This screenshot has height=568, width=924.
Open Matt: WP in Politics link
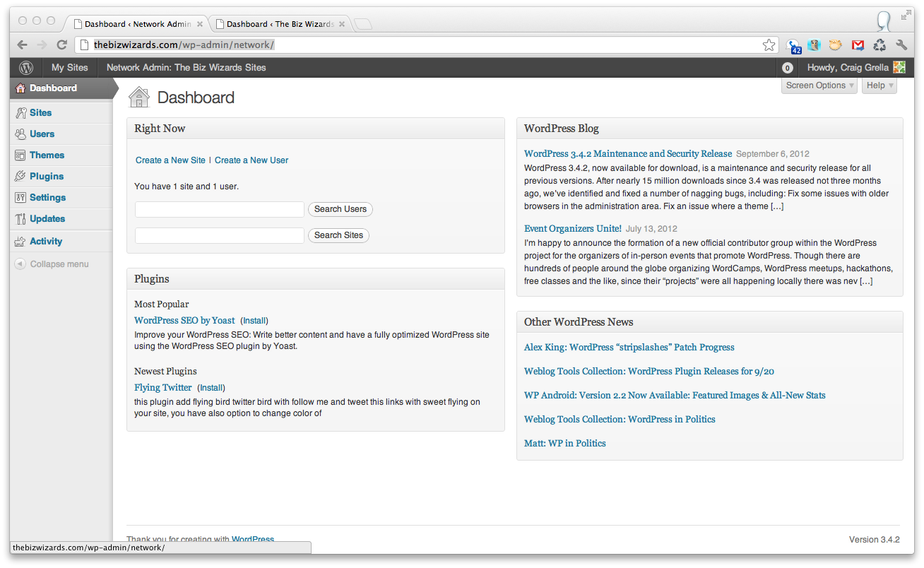point(565,444)
